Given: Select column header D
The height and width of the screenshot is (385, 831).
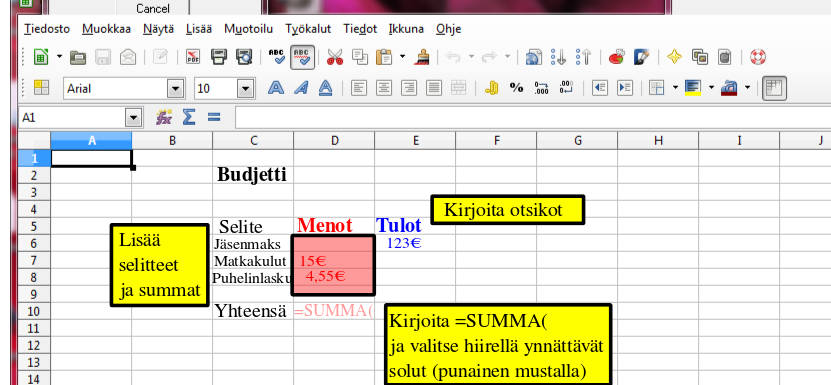Looking at the screenshot, I should [334, 141].
